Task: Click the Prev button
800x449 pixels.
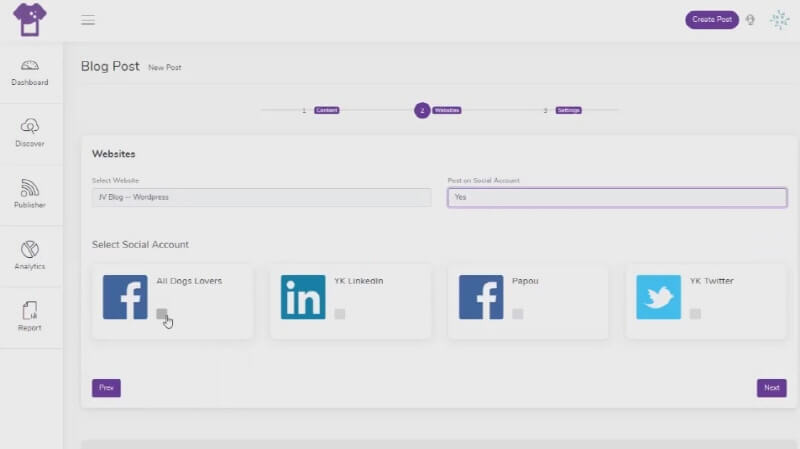Action: pos(106,388)
